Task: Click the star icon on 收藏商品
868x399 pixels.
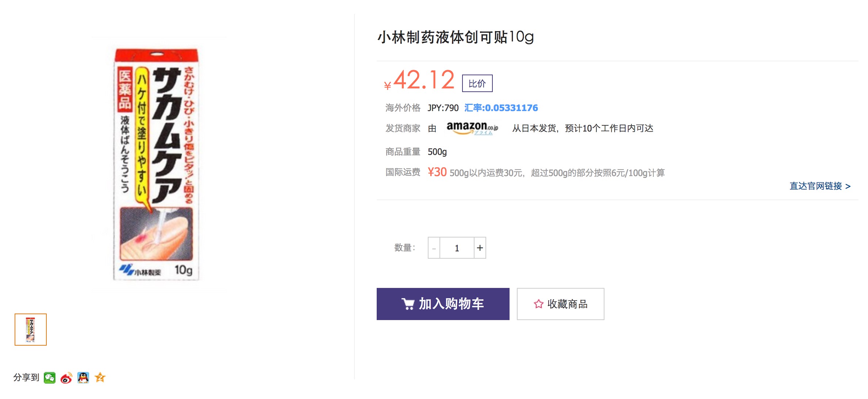Action: pos(538,304)
